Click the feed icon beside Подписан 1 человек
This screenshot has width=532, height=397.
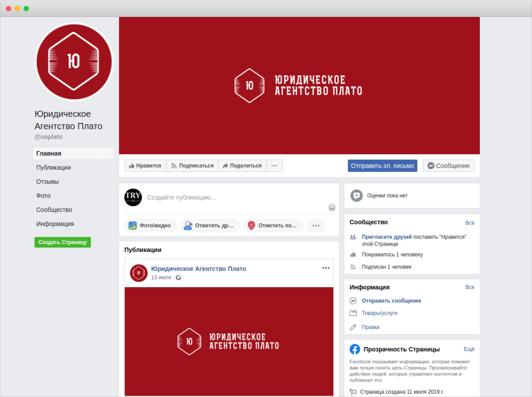tap(353, 267)
